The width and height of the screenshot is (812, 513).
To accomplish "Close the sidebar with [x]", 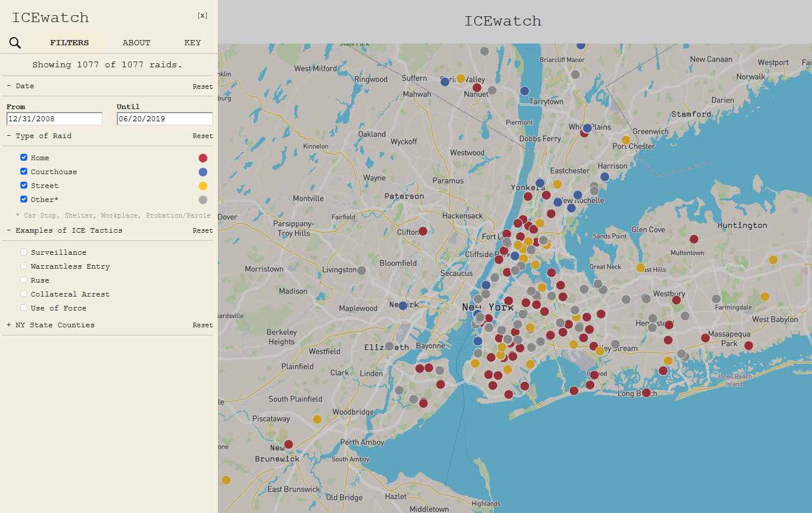I will 202,16.
